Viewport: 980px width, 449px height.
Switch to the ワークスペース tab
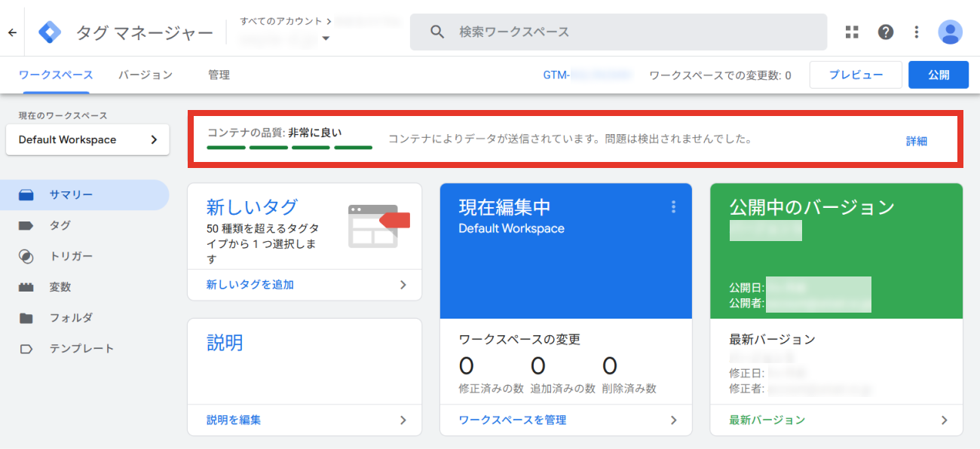(56, 75)
